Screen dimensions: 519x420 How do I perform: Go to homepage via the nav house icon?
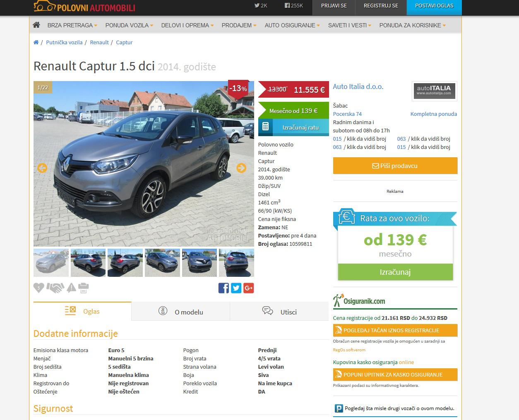[36, 25]
